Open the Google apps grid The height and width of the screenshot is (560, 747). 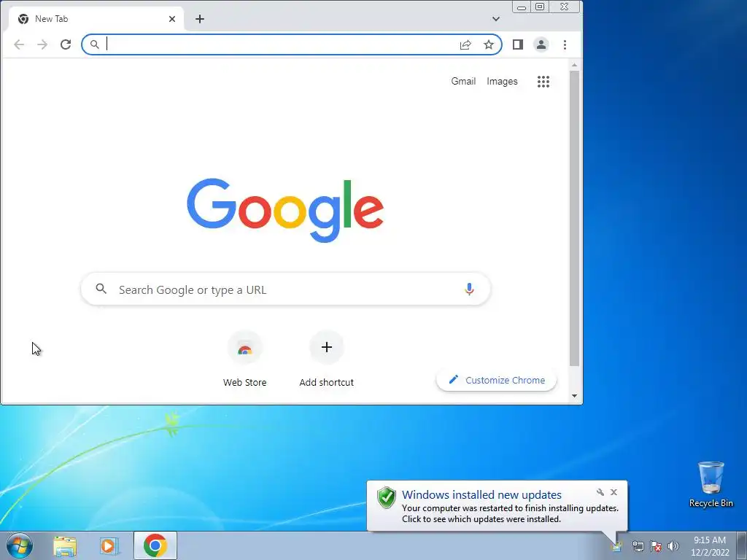543,82
